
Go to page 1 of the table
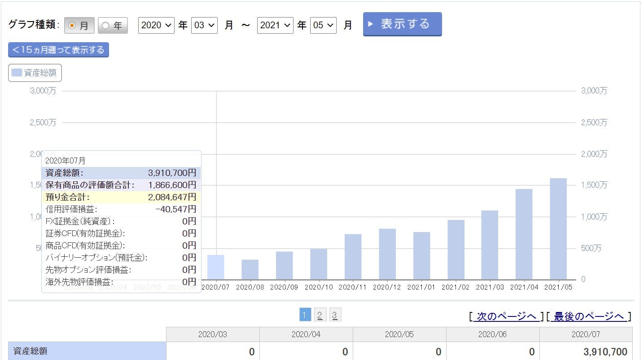305,315
